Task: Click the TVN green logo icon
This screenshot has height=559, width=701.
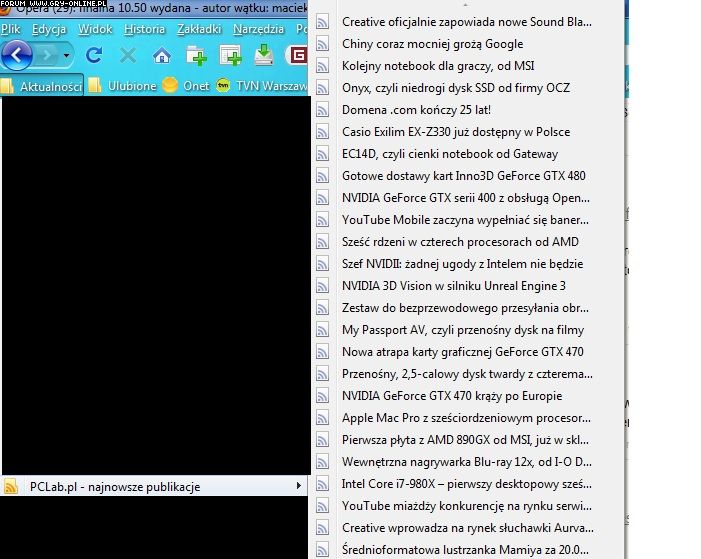Action: [x=223, y=85]
